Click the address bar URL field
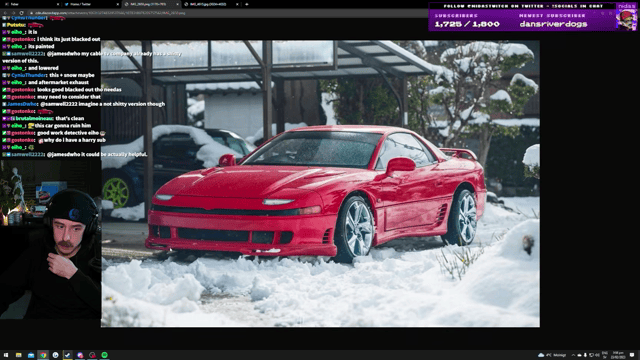 point(224,13)
